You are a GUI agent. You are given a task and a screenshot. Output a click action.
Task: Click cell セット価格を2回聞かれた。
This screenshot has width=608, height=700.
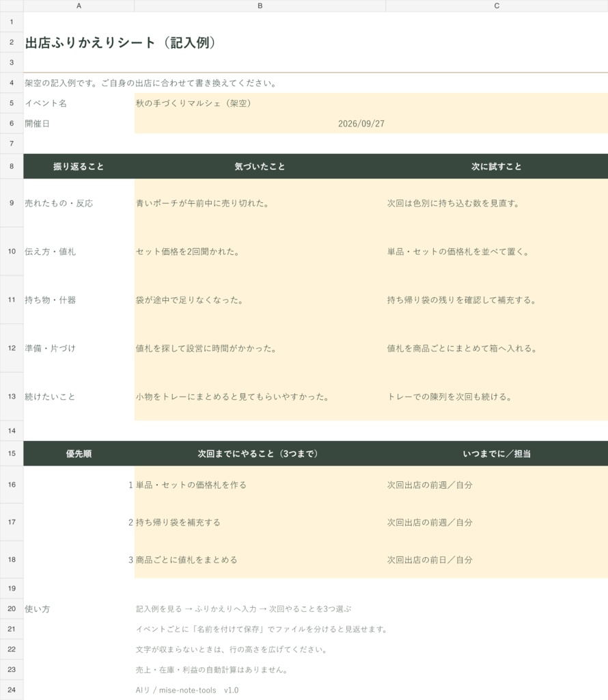pyautogui.click(x=260, y=252)
